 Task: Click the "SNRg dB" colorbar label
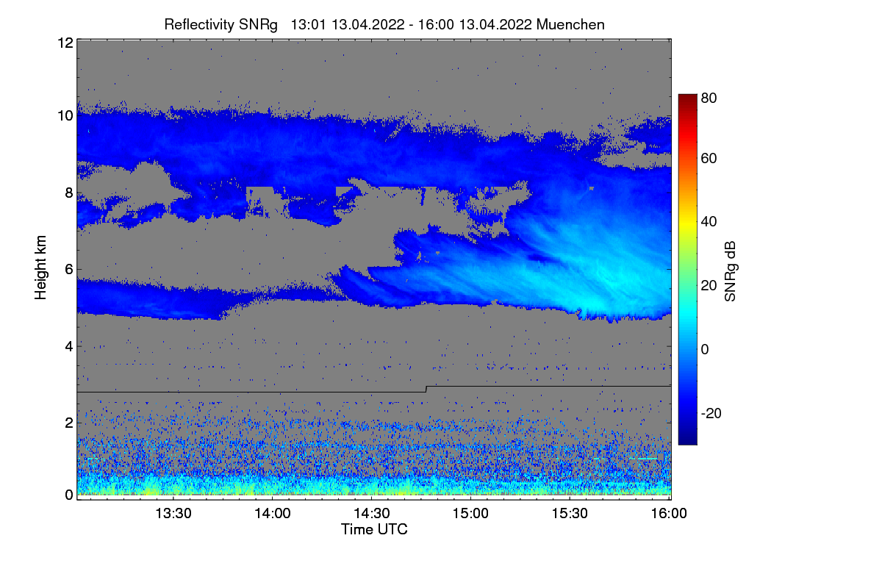point(731,270)
